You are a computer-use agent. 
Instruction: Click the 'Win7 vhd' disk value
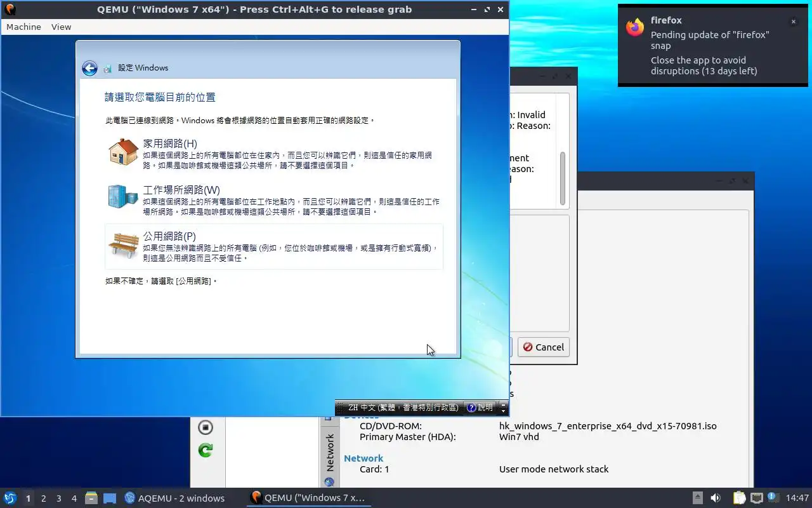coord(519,437)
